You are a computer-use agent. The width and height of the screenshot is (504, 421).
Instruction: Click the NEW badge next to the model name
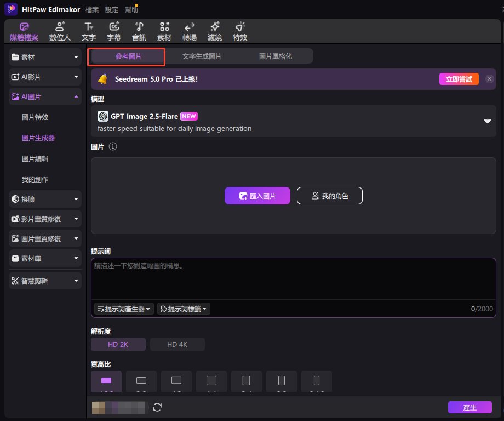click(188, 116)
